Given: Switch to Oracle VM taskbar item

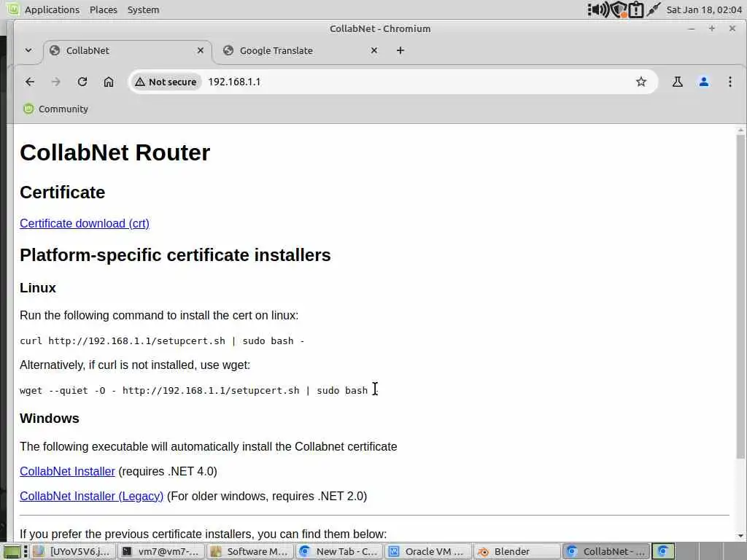Looking at the screenshot, I should click(x=427, y=551).
